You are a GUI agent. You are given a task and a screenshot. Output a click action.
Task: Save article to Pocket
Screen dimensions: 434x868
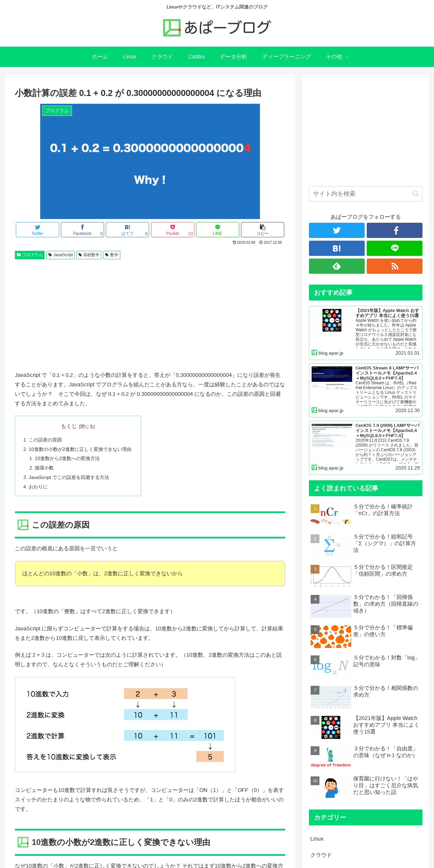point(173,230)
